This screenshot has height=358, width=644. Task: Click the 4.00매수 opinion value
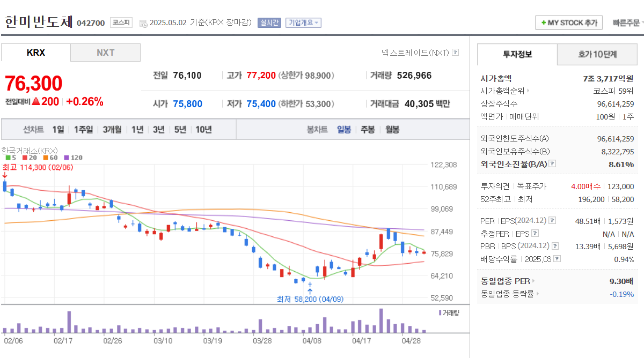(x=586, y=187)
